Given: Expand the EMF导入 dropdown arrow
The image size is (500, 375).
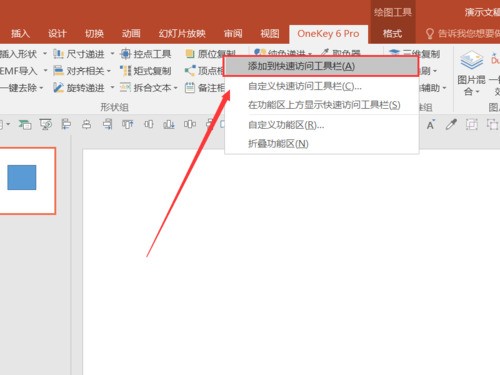Looking at the screenshot, I should [x=45, y=71].
